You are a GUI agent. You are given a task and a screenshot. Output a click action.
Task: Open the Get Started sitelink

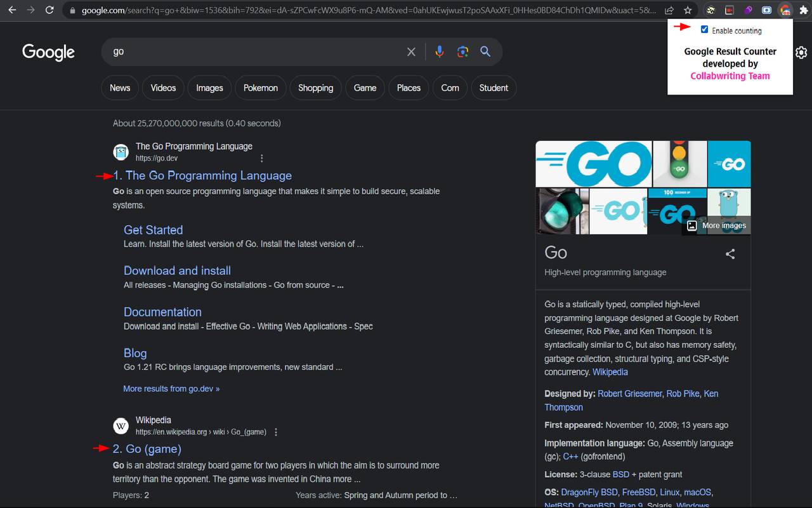[x=153, y=230]
